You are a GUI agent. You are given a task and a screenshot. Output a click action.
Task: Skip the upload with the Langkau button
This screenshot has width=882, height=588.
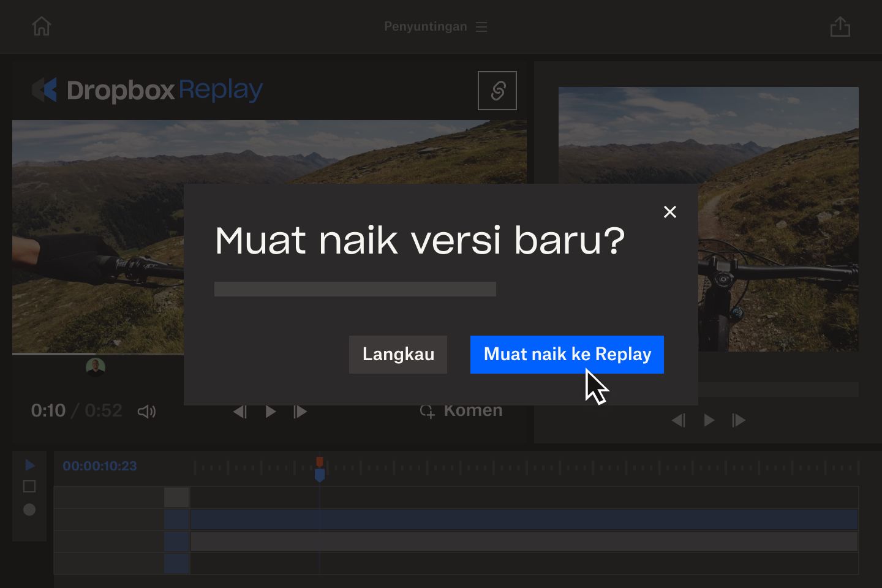398,354
